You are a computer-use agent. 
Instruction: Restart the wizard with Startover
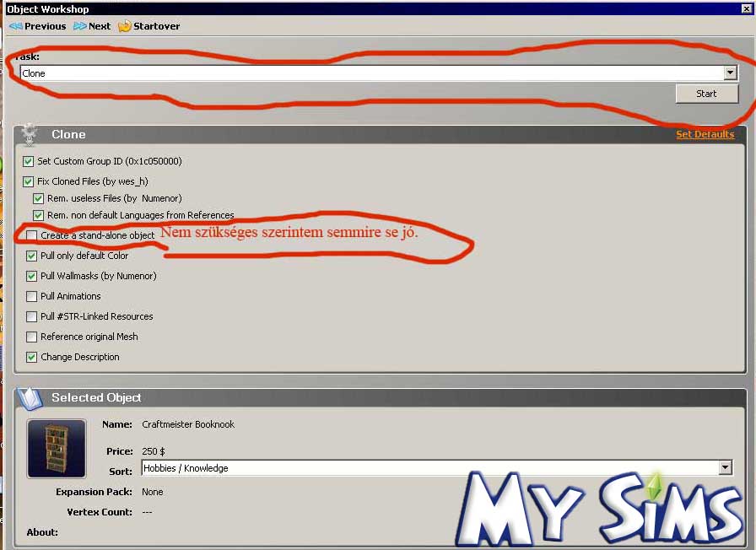pos(149,26)
